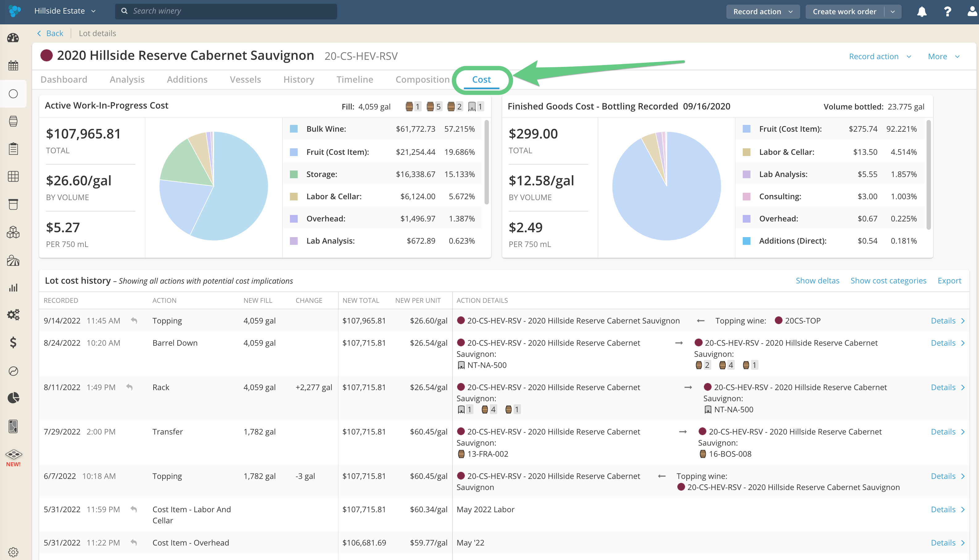Select the Cost tab

tap(481, 80)
